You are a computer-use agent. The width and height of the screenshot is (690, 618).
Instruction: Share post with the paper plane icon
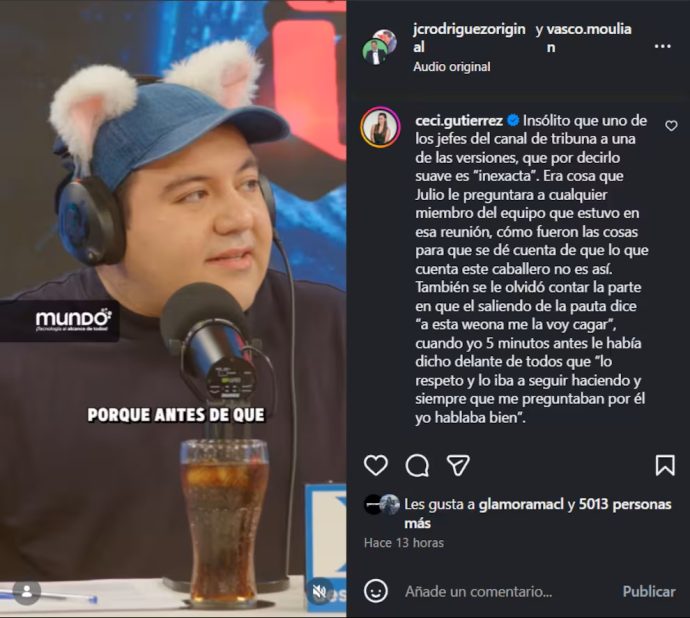tap(458, 465)
